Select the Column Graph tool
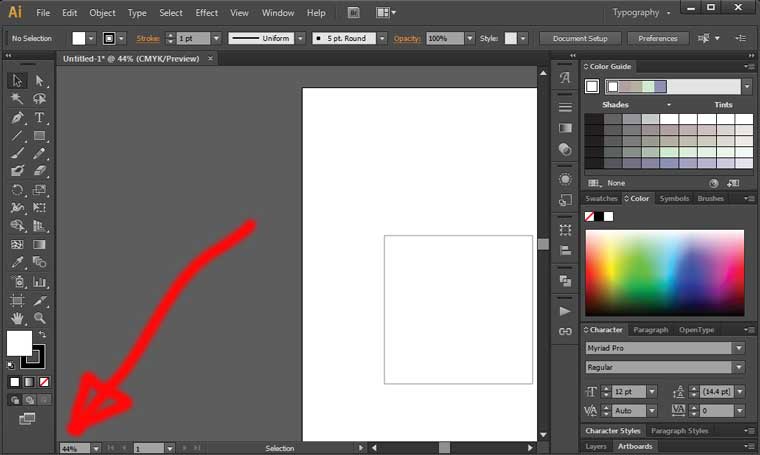 [39, 282]
